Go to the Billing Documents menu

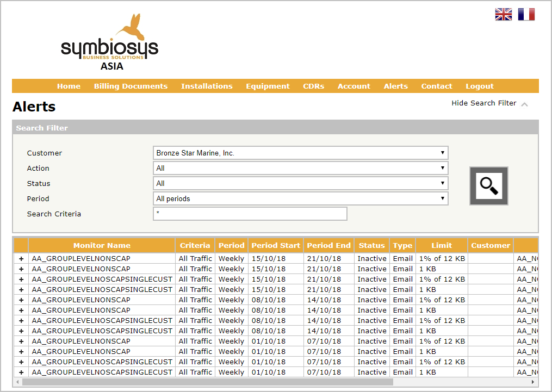pyautogui.click(x=131, y=86)
